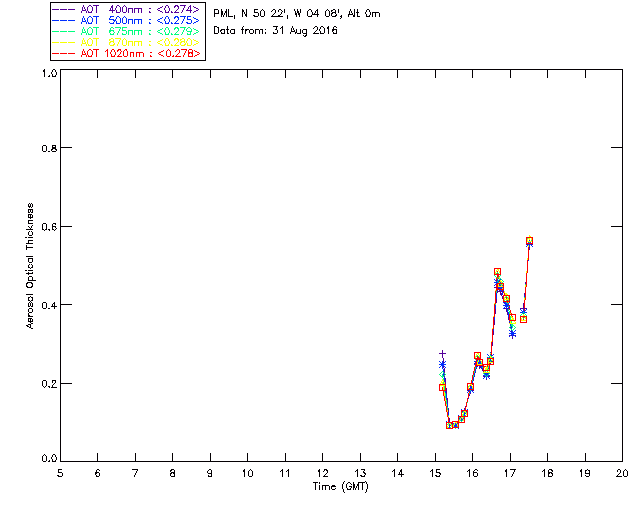The image size is (640, 512).
Task: Click the 12 x-axis tick label
Action: pos(322,473)
